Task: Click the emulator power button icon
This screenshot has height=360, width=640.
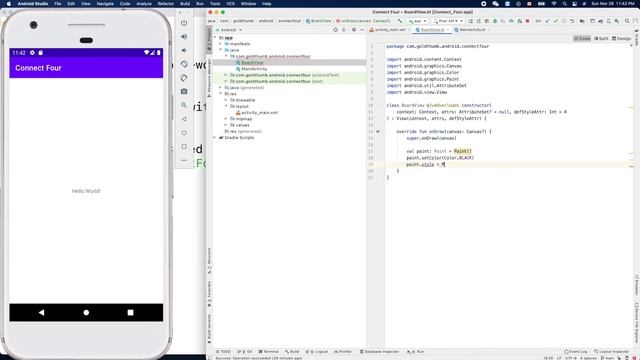Action: [184, 23]
